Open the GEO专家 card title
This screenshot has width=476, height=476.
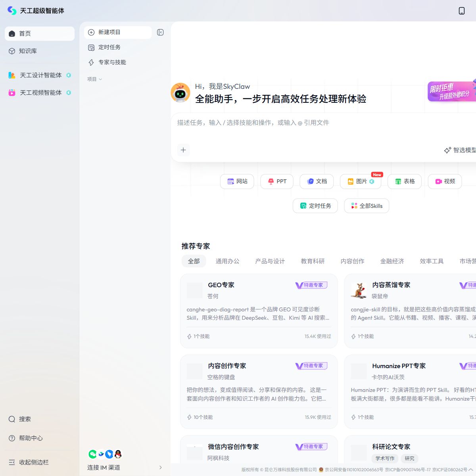[221, 285]
